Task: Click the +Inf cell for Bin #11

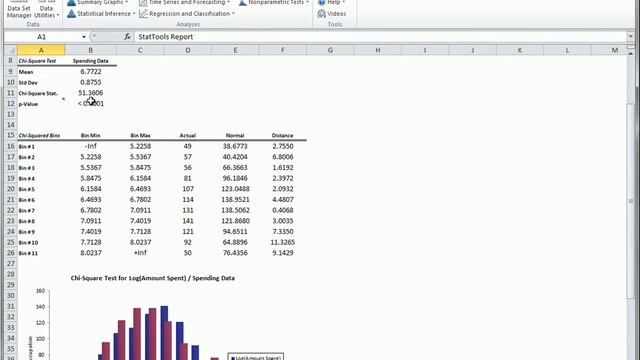Action: click(x=140, y=253)
